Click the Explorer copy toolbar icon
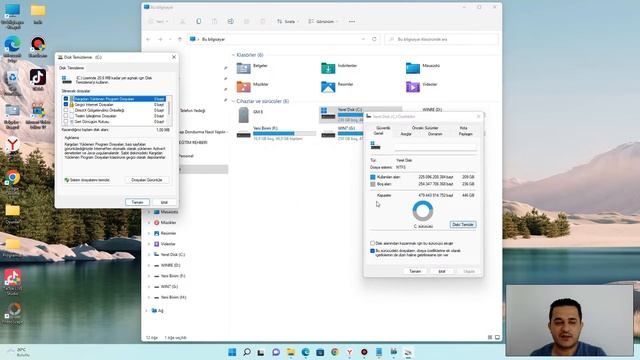This screenshot has height=360, width=640. click(x=198, y=21)
